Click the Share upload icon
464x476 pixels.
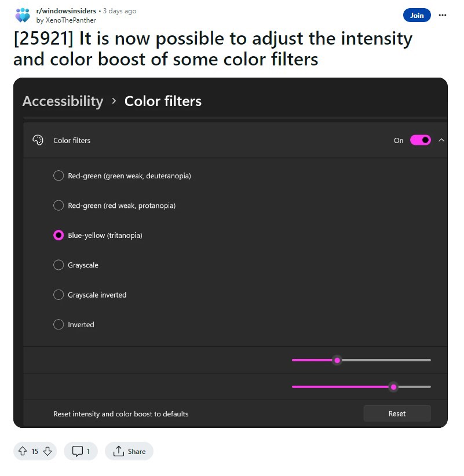coord(118,451)
